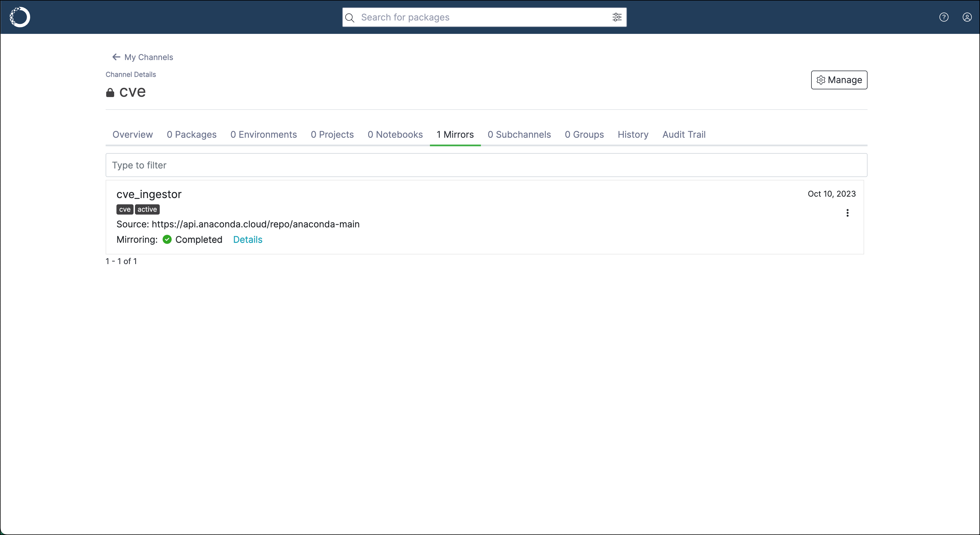980x535 pixels.
Task: Open mirroring Details link
Action: [x=248, y=240]
